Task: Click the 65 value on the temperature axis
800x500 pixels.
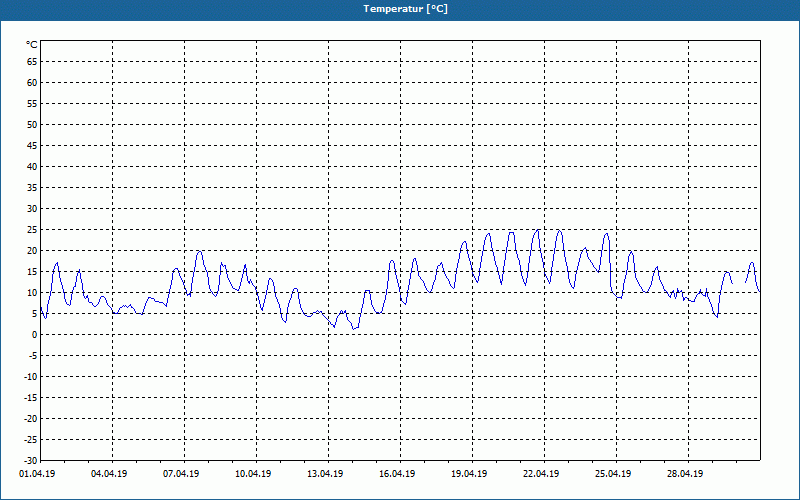Action: pos(32,62)
